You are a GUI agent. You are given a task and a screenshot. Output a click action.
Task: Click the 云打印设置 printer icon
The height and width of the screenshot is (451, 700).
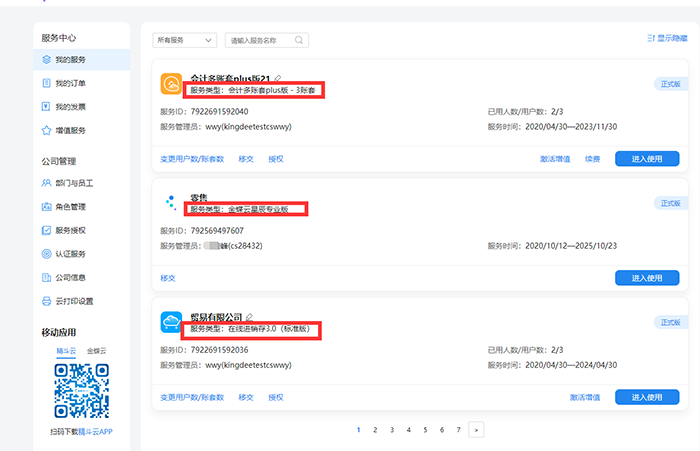pyautogui.click(x=46, y=301)
